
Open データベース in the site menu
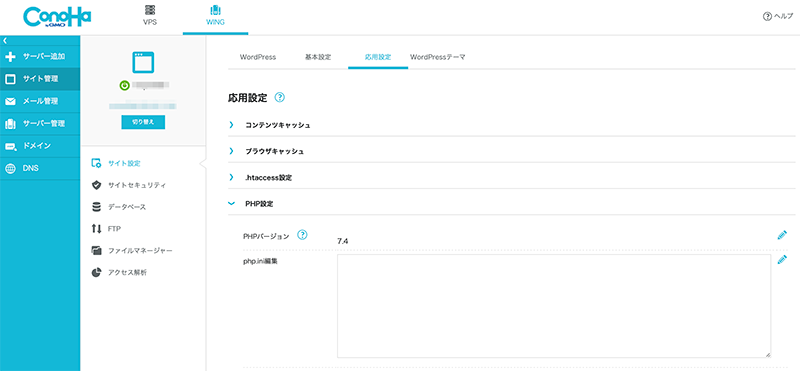pos(127,207)
